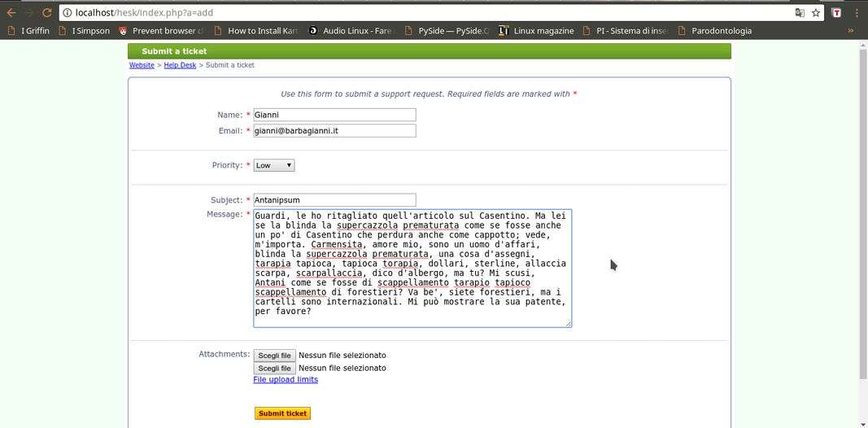Open the translate page icon
868x428 pixels.
click(800, 13)
